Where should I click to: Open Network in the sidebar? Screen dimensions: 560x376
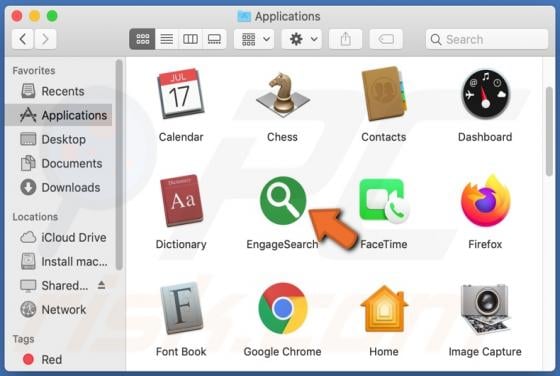(59, 310)
